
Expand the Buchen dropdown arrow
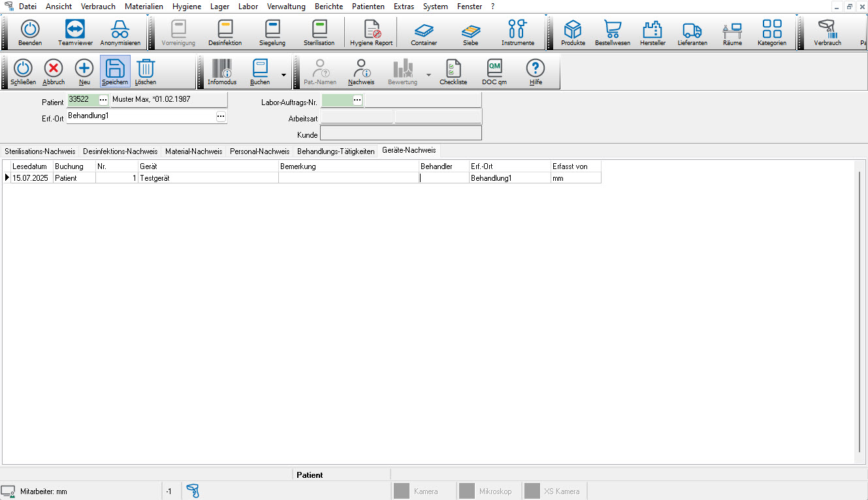click(x=283, y=74)
